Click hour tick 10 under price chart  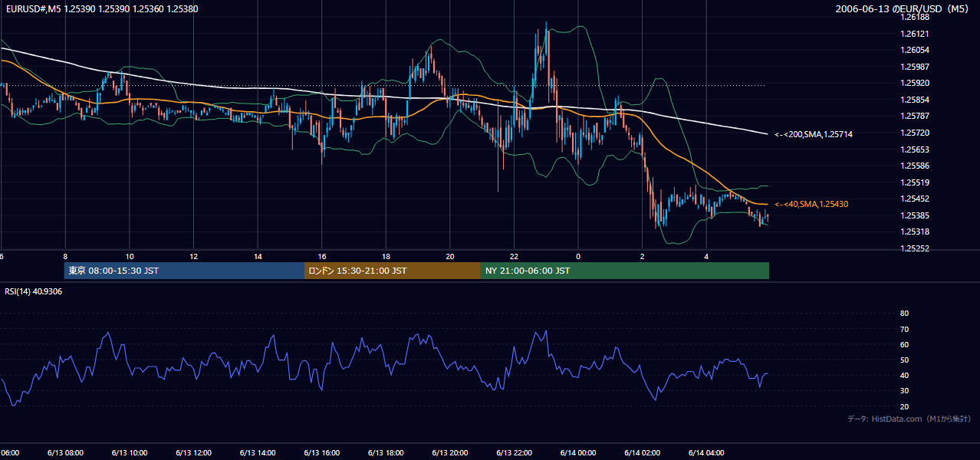[x=130, y=256]
